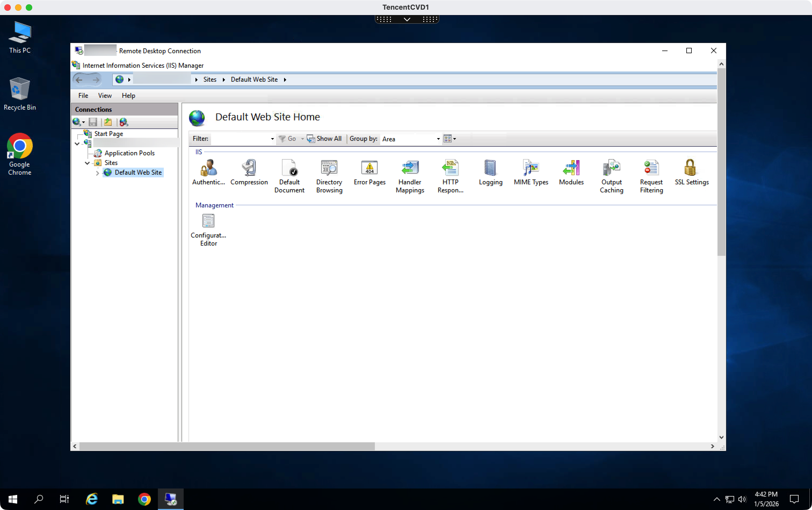The height and width of the screenshot is (510, 812).
Task: Expand the Default Web Site node
Action: pos(97,173)
